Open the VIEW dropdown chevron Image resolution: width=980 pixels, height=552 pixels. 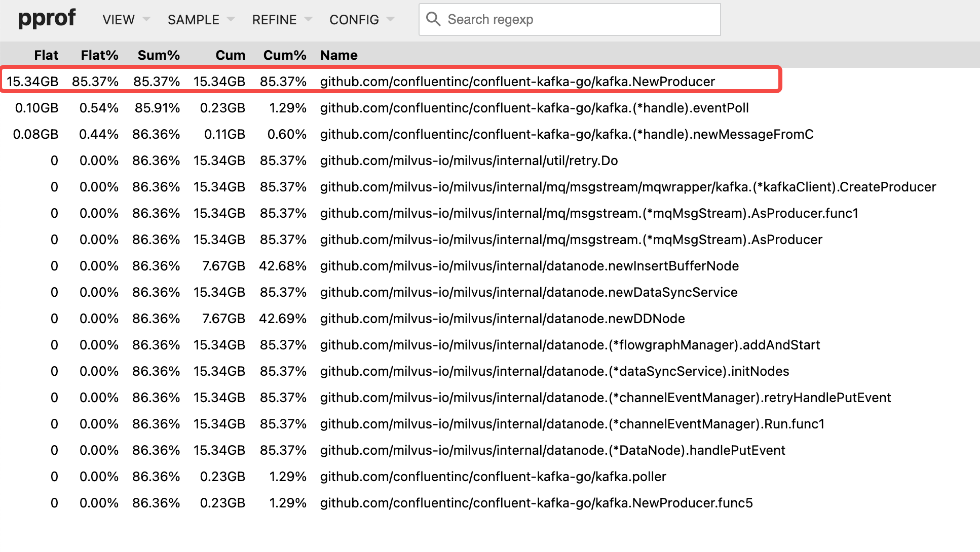click(146, 19)
